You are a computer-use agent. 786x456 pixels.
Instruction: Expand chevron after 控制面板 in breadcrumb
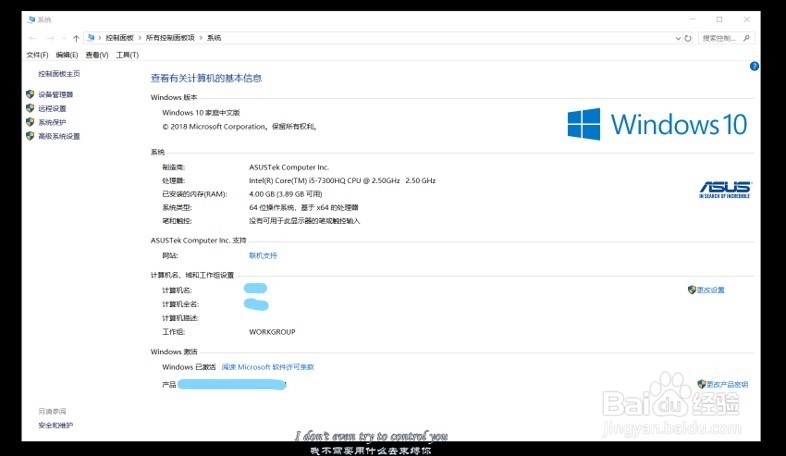[139, 38]
